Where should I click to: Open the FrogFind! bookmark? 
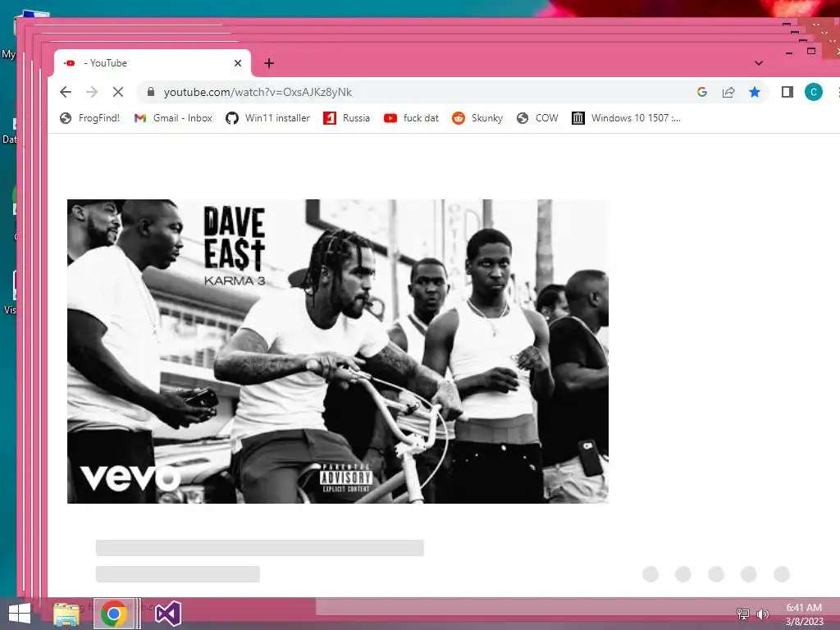point(89,118)
